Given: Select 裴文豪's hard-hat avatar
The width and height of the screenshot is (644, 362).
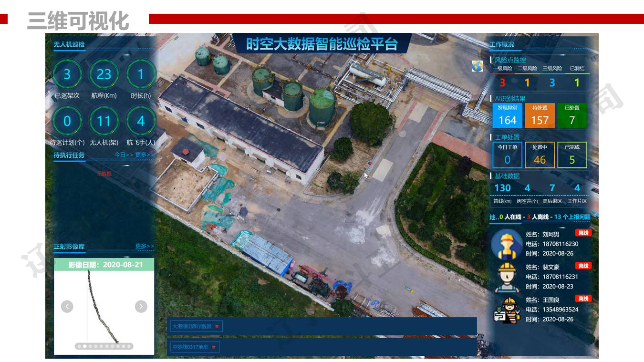Looking at the screenshot, I should (x=507, y=277).
